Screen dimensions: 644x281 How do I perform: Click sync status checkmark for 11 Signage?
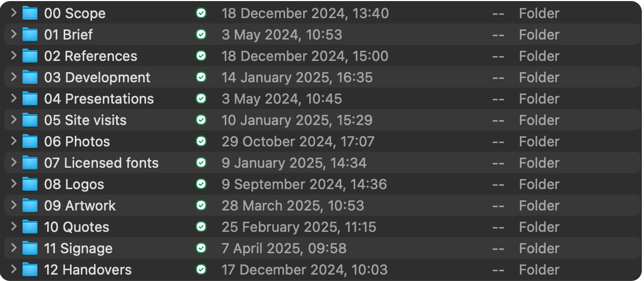pyautogui.click(x=201, y=248)
